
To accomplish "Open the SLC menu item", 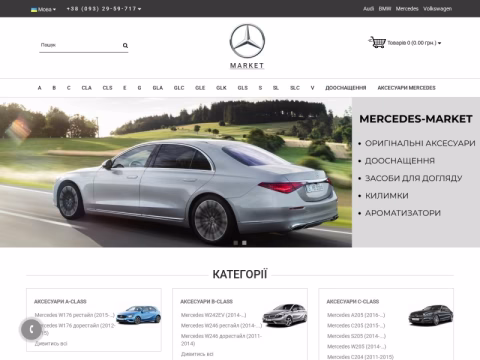I will 295,88.
